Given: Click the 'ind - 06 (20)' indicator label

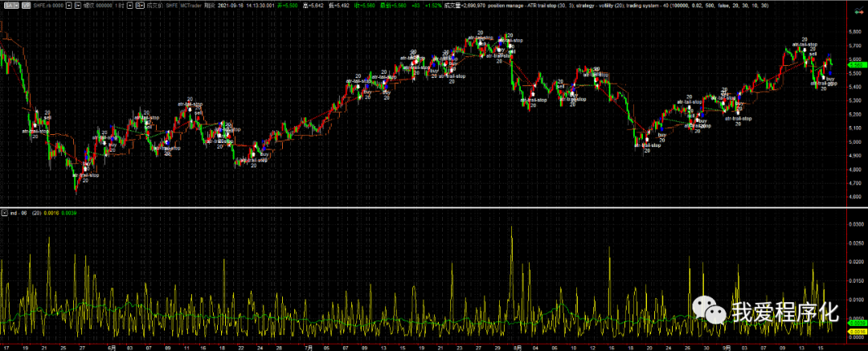Looking at the screenshot, I should click(26, 213).
